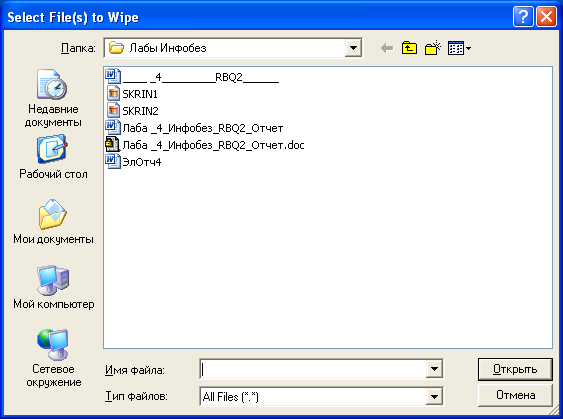Select the Word icon of Лаба _4_Инфобез_RBQ2_Отчет

[x=113, y=127]
